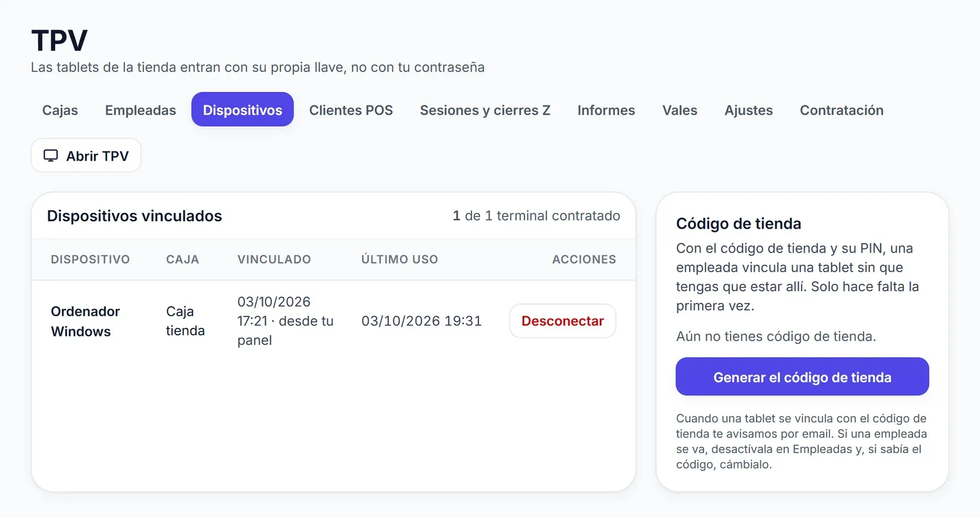Click the last use date 03/10/2026 19:31
The width and height of the screenshot is (980, 518).
(x=421, y=321)
